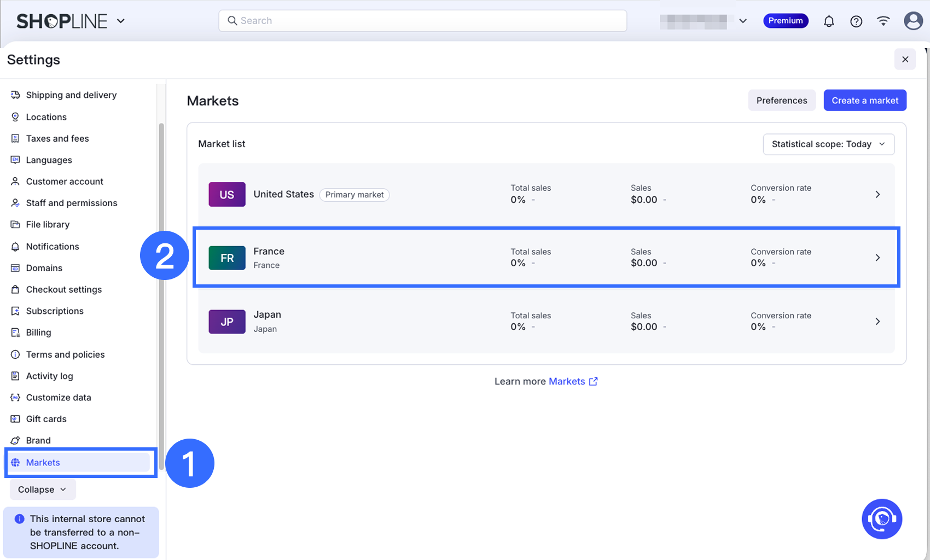Expand the SHOPLINE logo dropdown arrow
The width and height of the screenshot is (930, 560).
point(121,21)
